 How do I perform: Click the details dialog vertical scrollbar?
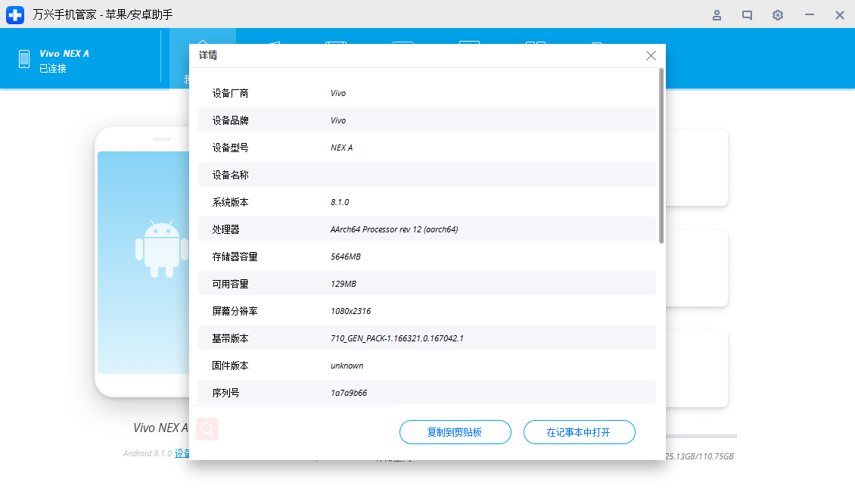(x=661, y=155)
